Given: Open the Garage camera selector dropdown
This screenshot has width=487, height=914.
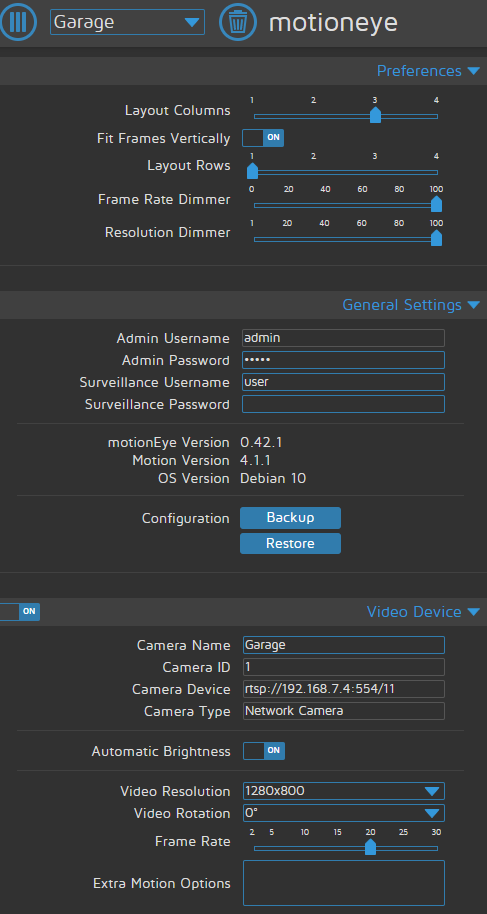Looking at the screenshot, I should pyautogui.click(x=127, y=22).
